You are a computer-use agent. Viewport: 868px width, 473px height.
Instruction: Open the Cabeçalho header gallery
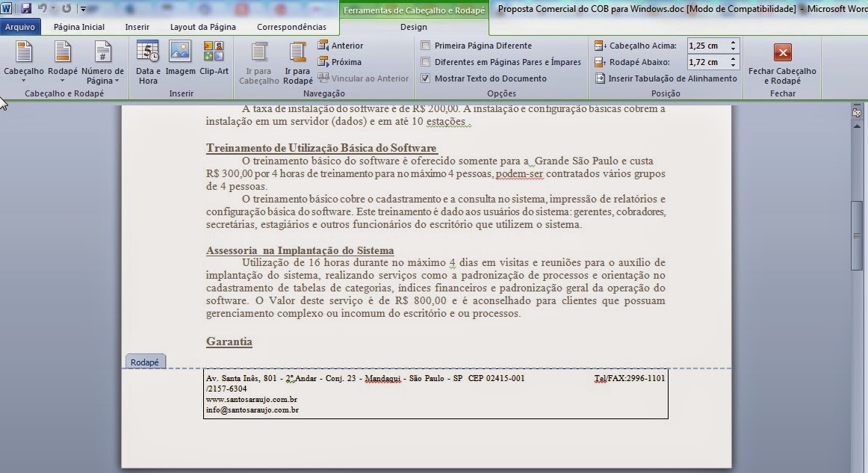coord(23,62)
